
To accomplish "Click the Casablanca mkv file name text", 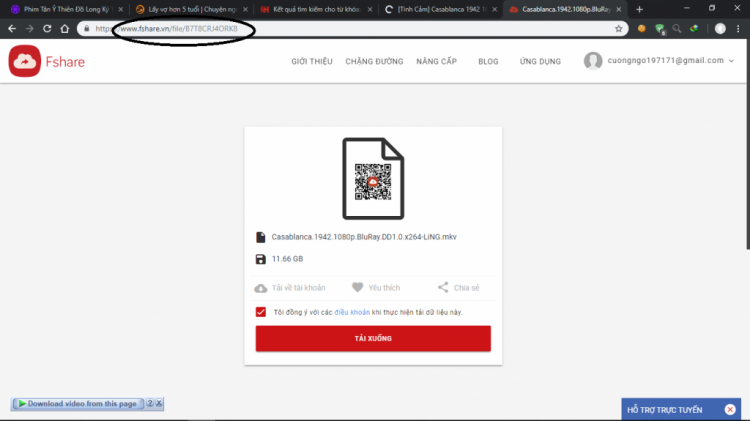I will (x=364, y=237).
